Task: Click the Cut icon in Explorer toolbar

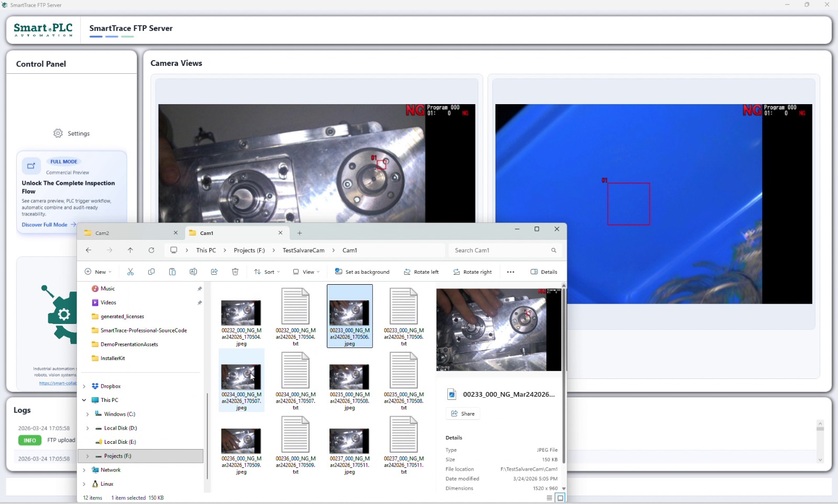Action: pyautogui.click(x=130, y=272)
